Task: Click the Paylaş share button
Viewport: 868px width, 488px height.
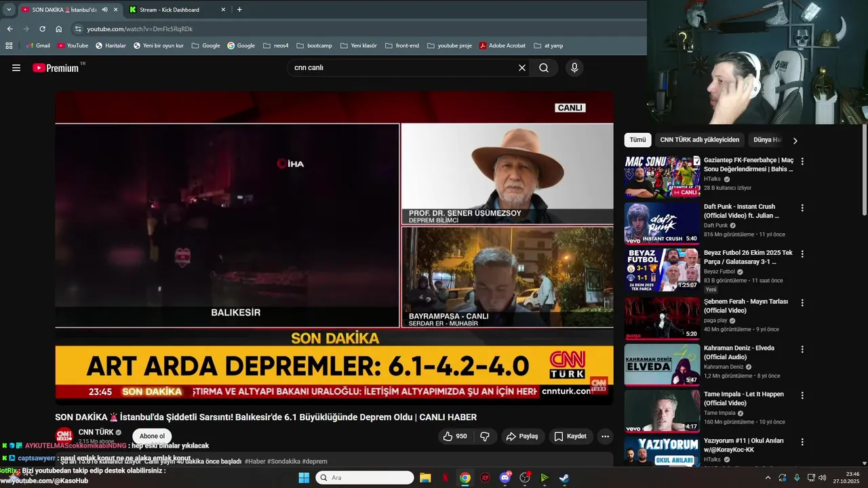Action: tap(522, 436)
